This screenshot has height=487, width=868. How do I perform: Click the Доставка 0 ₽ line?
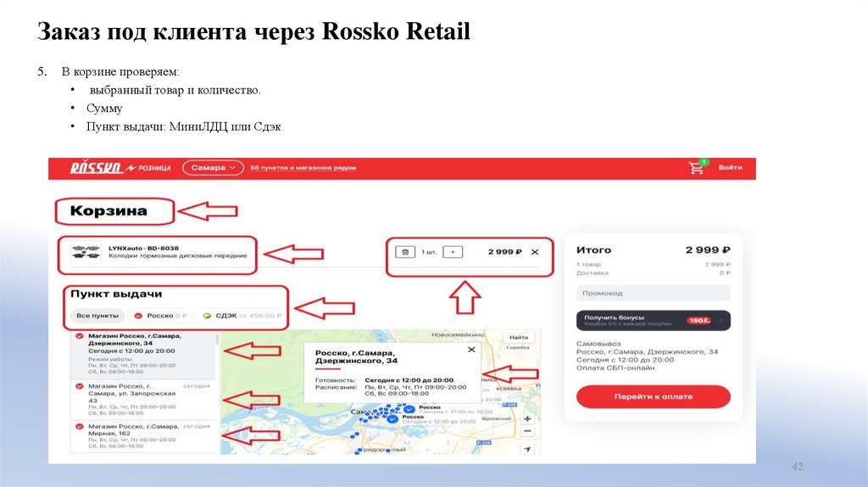[654, 273]
